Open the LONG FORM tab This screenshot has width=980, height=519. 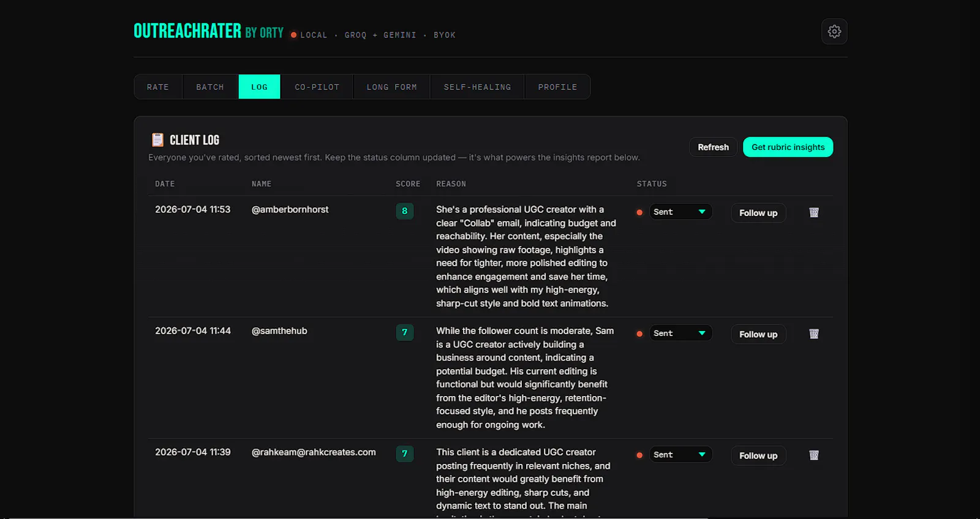click(391, 87)
